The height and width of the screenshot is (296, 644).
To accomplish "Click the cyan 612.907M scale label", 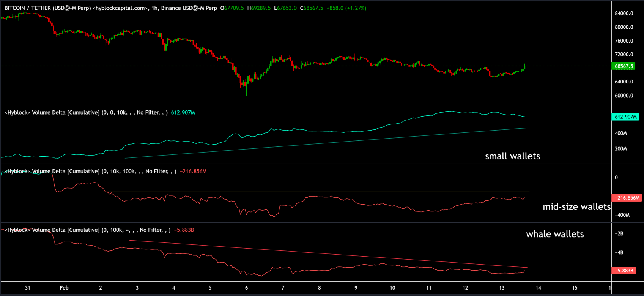I will click(625, 117).
